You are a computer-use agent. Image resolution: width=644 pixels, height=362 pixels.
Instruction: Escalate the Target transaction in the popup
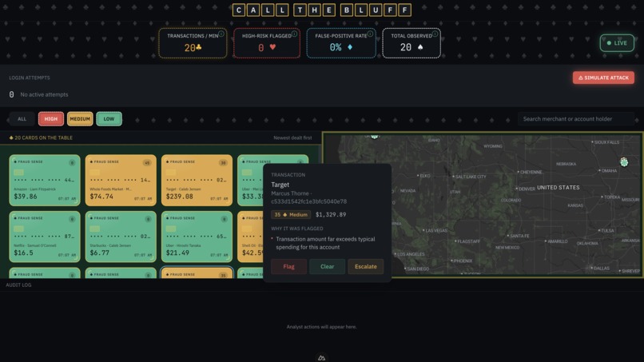tap(365, 266)
